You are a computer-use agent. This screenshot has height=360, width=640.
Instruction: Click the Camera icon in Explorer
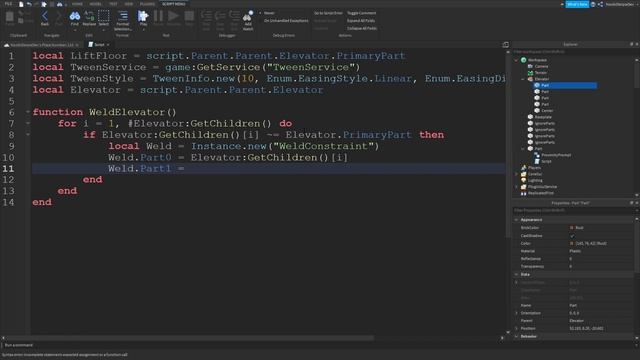pos(530,66)
